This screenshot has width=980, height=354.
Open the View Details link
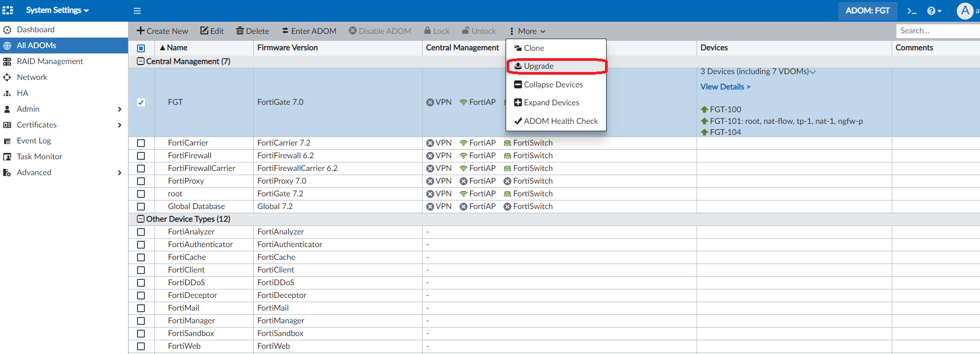tap(725, 87)
